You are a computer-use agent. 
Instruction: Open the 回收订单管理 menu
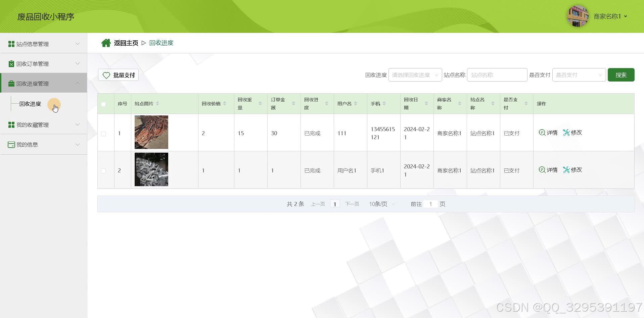tap(44, 63)
